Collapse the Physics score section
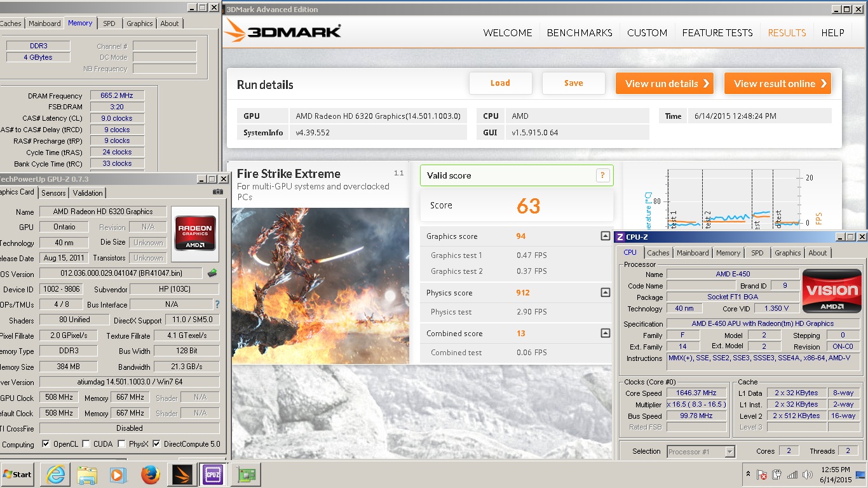 click(x=605, y=293)
